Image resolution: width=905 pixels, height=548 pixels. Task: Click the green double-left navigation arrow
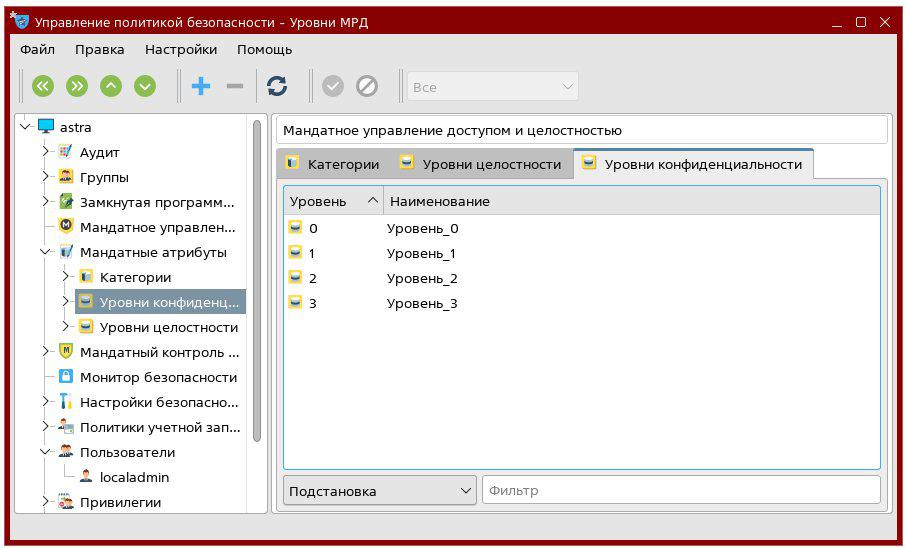42,87
